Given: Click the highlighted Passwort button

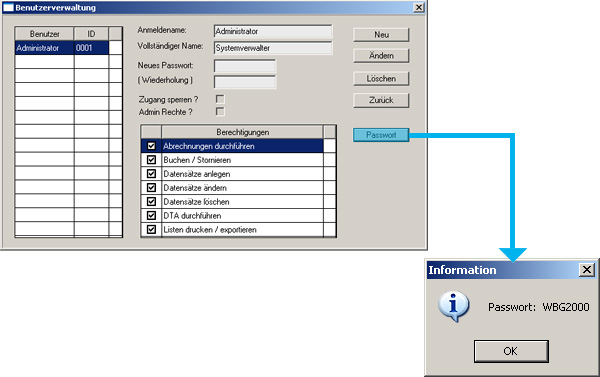Looking at the screenshot, I should [x=381, y=135].
